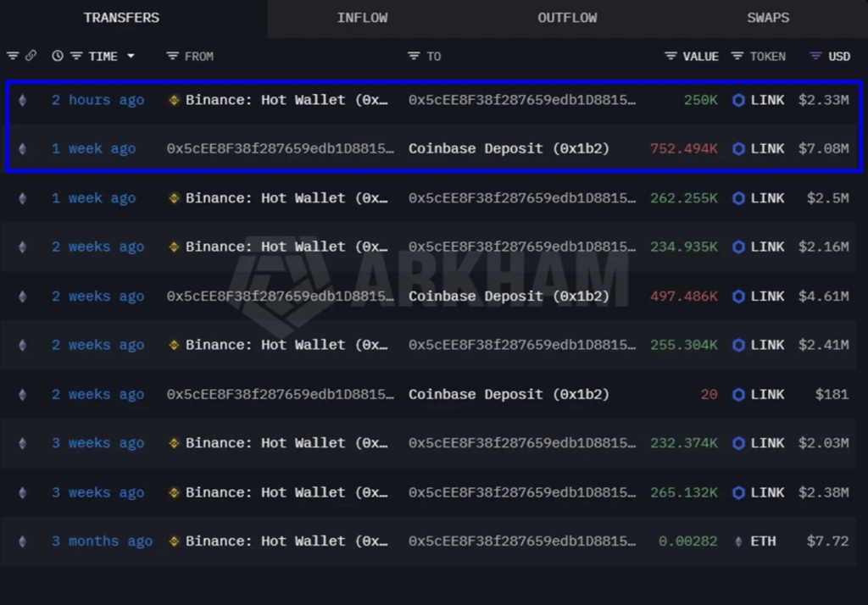Screen dimensions: 868x605
Task: Open Coinbase Deposit (0x1b2) on 497.486K row
Action: coord(509,297)
